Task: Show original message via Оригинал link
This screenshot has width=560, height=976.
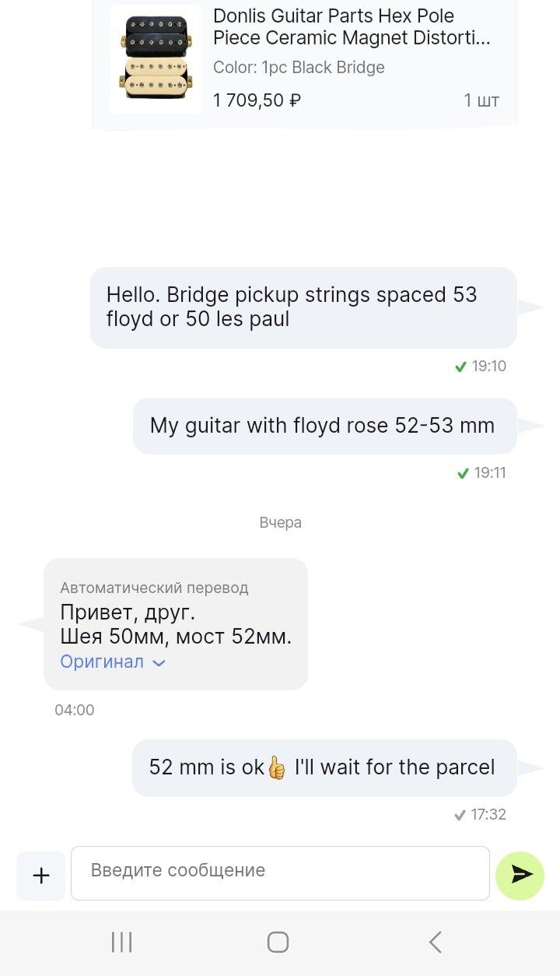Action: coord(102,662)
